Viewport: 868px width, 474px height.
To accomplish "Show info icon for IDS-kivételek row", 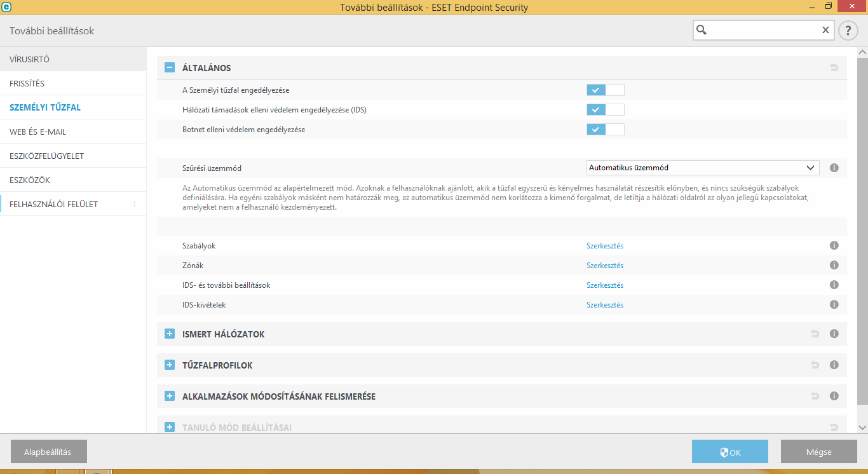I will click(834, 304).
